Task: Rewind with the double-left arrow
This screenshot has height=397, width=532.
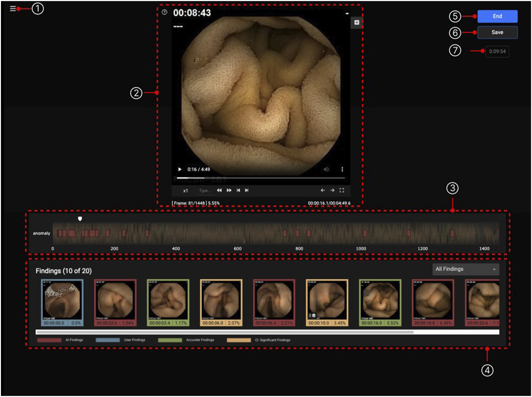Action: 219,190
